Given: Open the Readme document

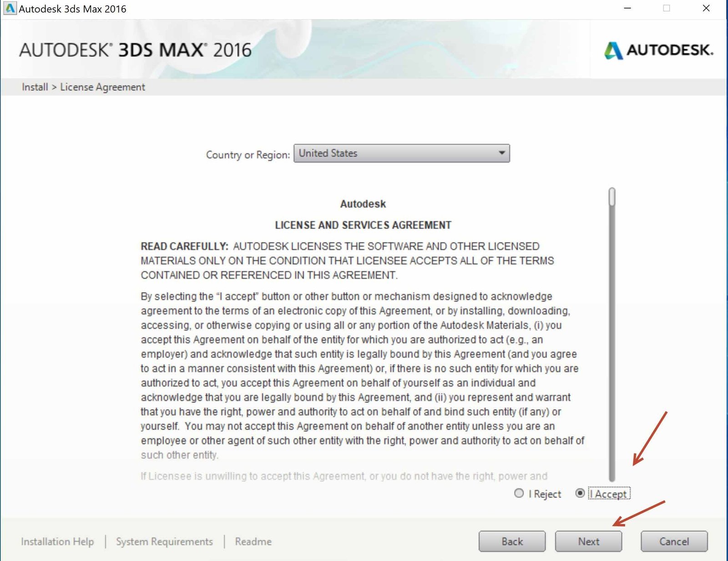Looking at the screenshot, I should (x=253, y=541).
